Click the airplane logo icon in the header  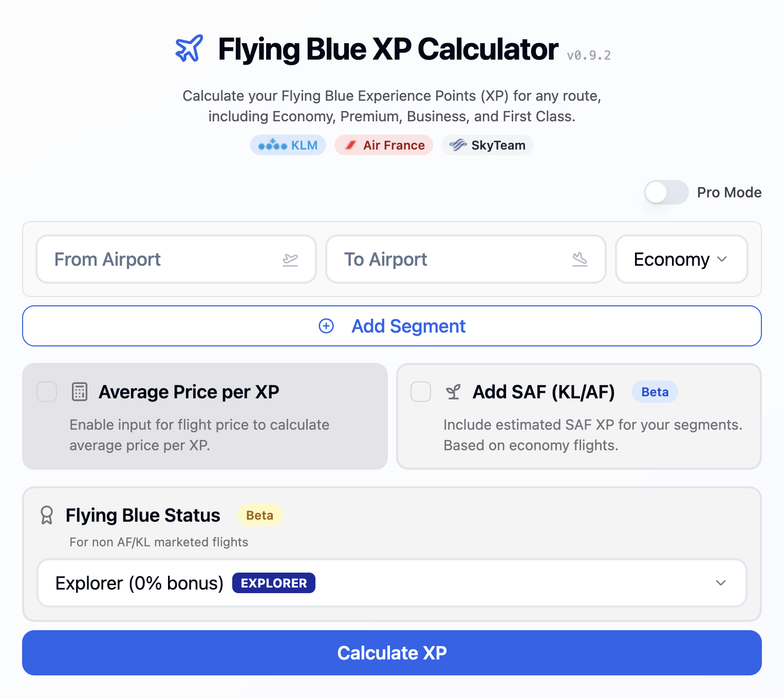pyautogui.click(x=189, y=49)
